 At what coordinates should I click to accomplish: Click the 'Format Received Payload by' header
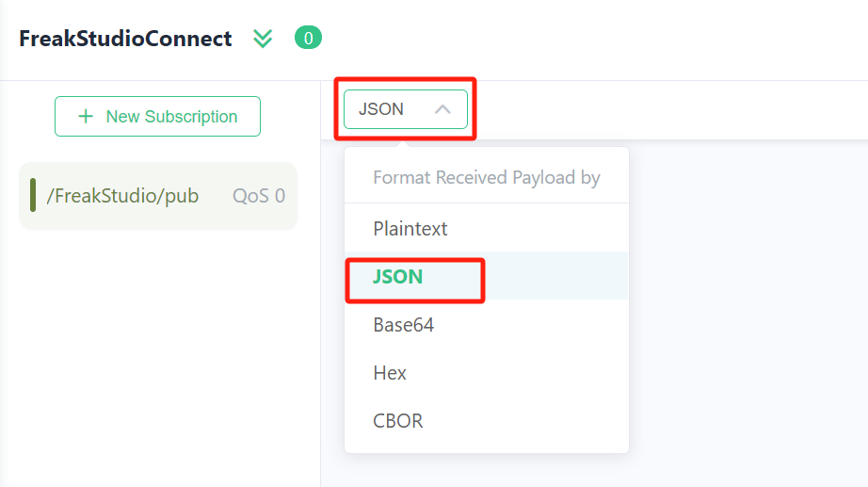click(x=486, y=177)
